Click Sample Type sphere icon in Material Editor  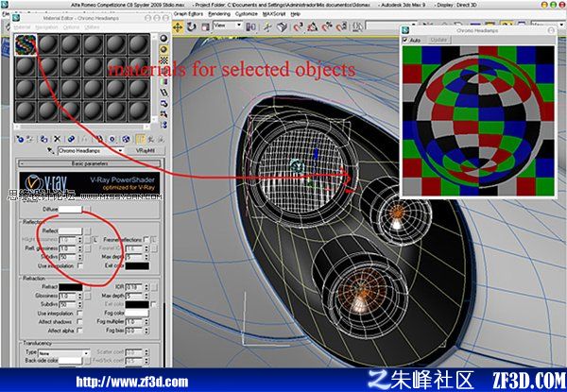(x=163, y=39)
